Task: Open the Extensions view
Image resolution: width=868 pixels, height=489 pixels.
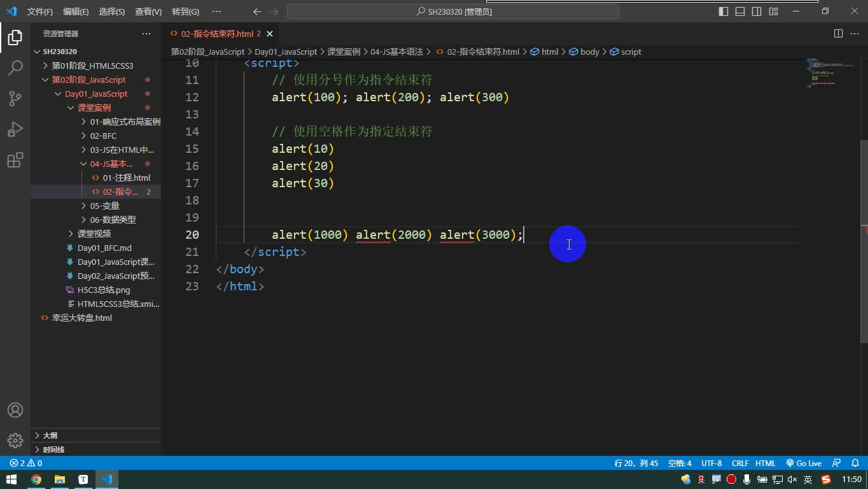Action: click(x=15, y=160)
